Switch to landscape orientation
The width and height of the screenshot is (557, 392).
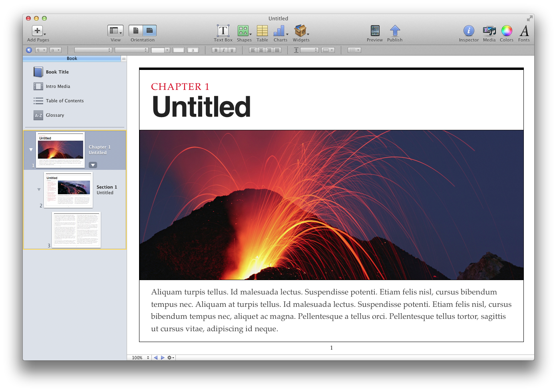click(149, 31)
